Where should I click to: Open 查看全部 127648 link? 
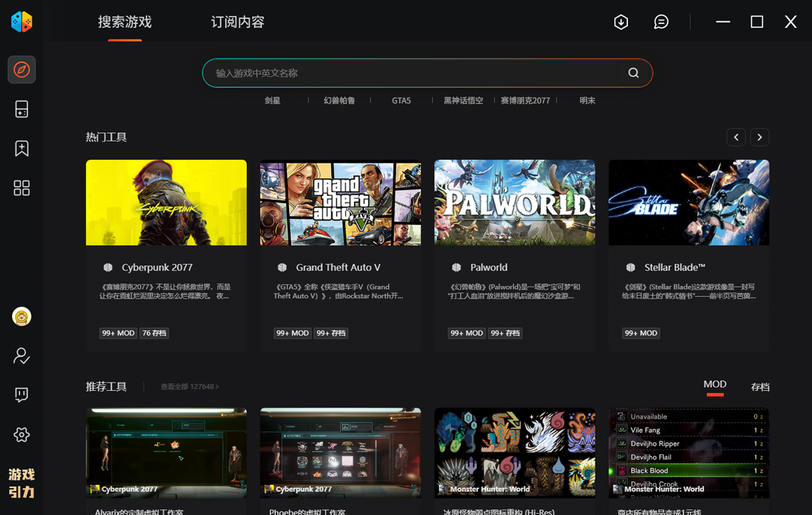pos(190,387)
